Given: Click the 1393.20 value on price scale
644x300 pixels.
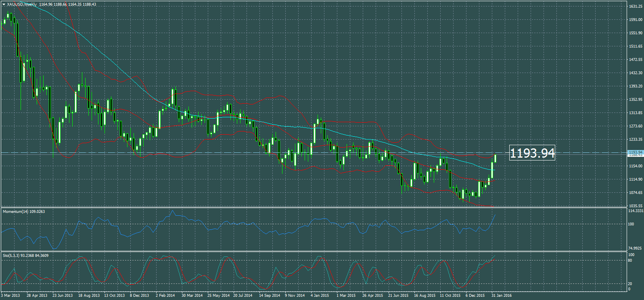Looking at the screenshot, I should click(635, 86).
